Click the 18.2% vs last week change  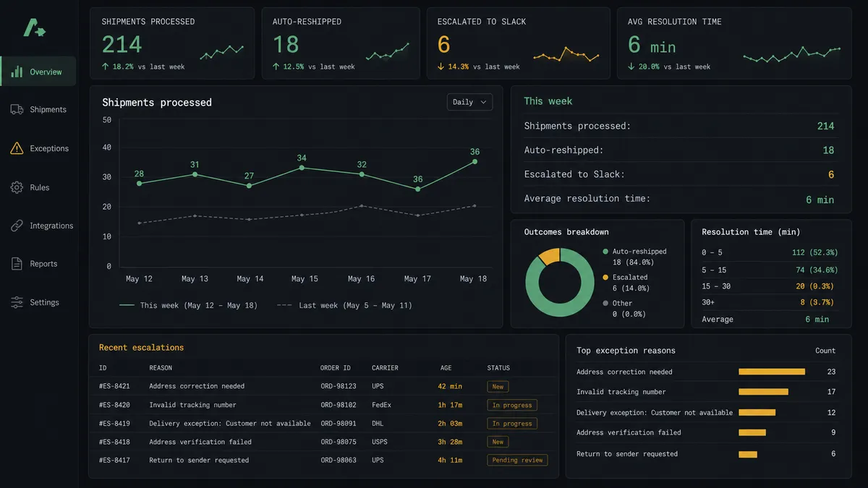click(x=143, y=67)
